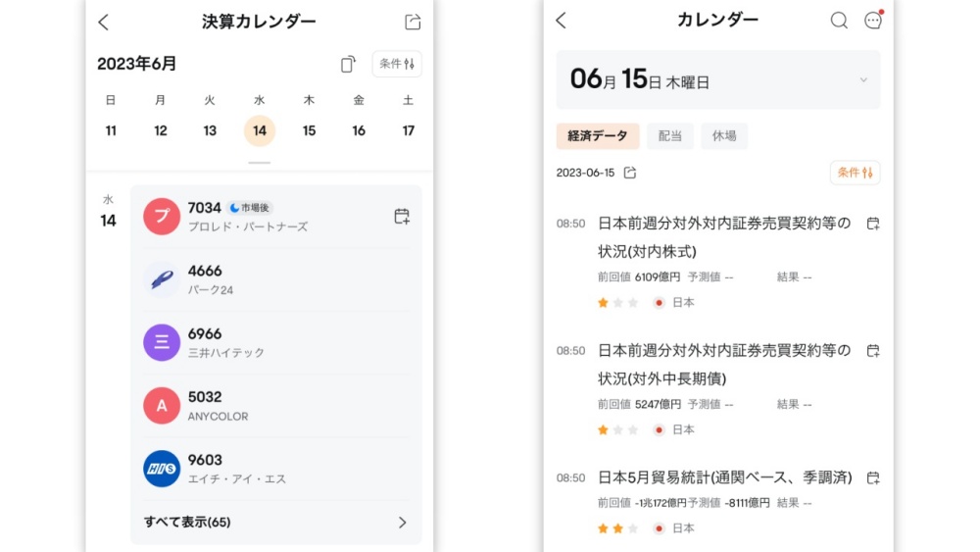Tap star rating of 対内株式 event
This screenshot has width=980, height=552.
point(617,303)
